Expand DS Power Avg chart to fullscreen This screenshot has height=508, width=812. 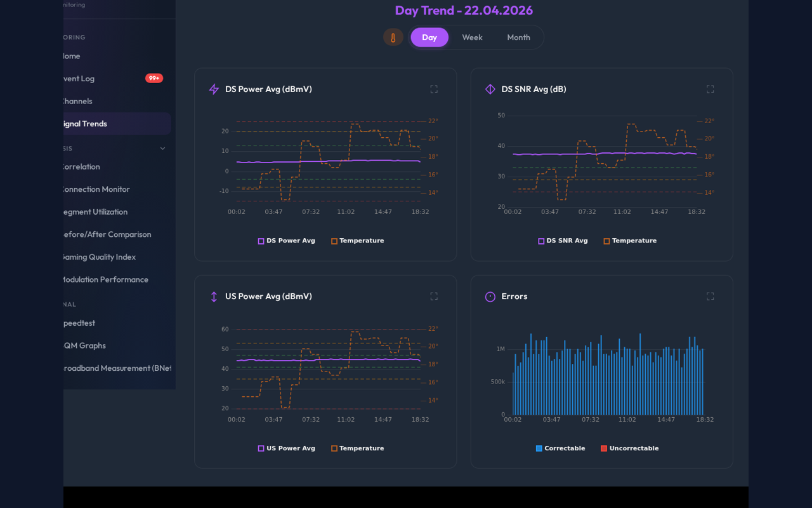[434, 89]
